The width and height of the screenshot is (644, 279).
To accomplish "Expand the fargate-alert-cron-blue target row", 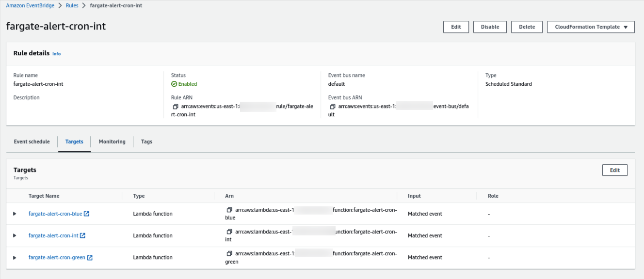I will [x=15, y=213].
